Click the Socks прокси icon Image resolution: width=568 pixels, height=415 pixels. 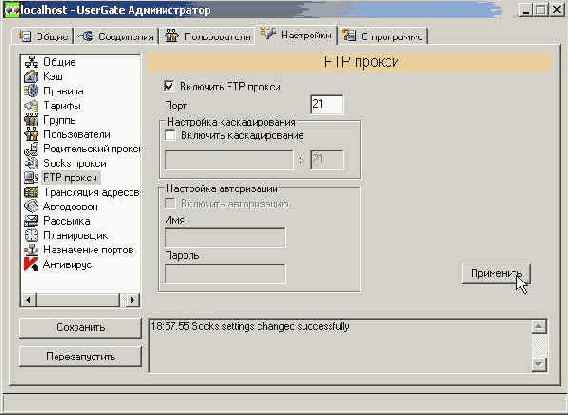31,163
